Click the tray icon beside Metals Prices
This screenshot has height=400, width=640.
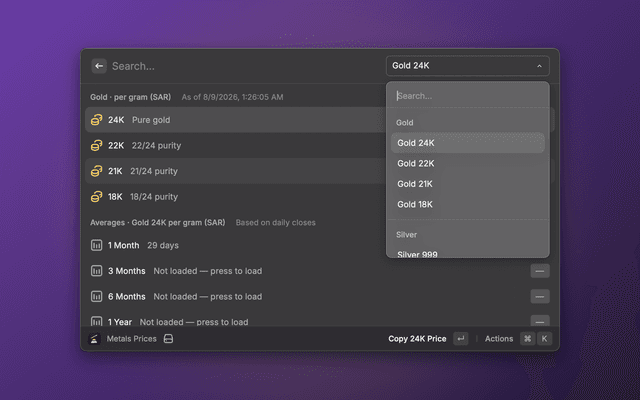[x=168, y=339]
